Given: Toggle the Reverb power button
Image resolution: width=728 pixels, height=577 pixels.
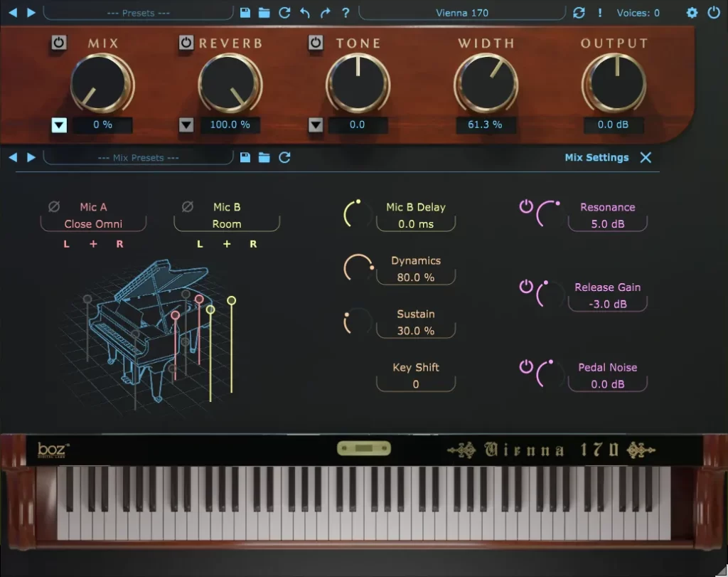Looking at the screenshot, I should click(x=186, y=43).
